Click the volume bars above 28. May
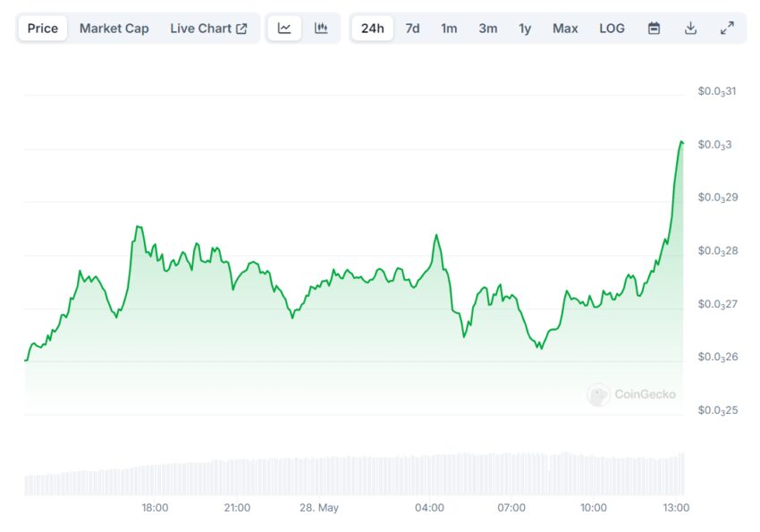The height and width of the screenshot is (532, 760). click(x=319, y=476)
